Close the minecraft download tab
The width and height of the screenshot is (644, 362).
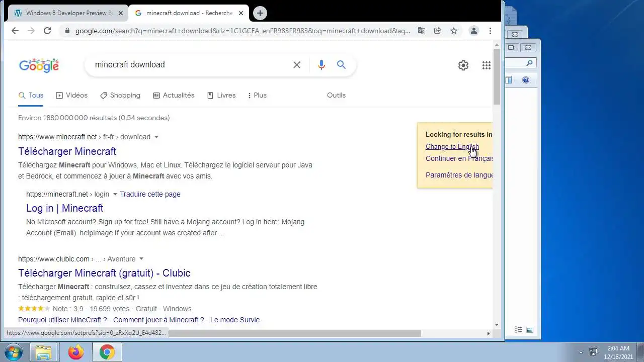[241, 13]
